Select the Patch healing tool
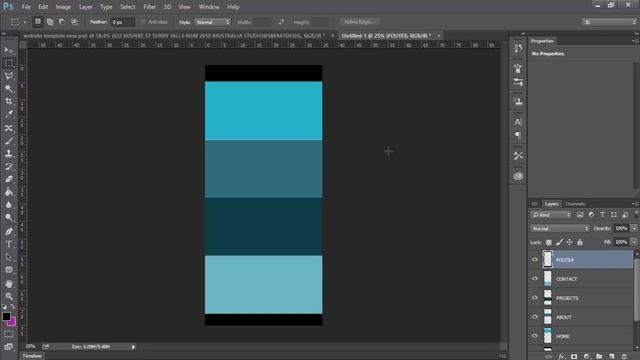Image resolution: width=640 pixels, height=360 pixels. (x=9, y=128)
